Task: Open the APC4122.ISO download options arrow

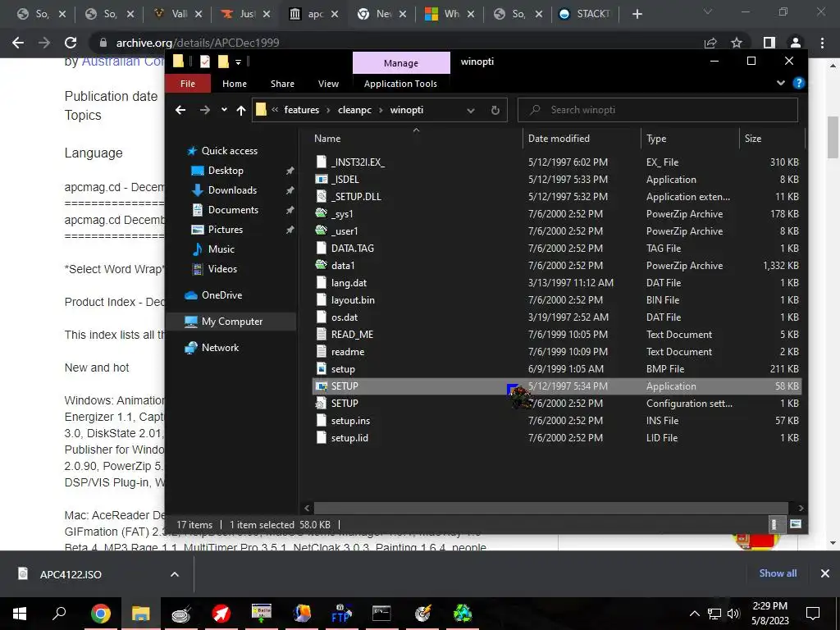Action: 175,574
